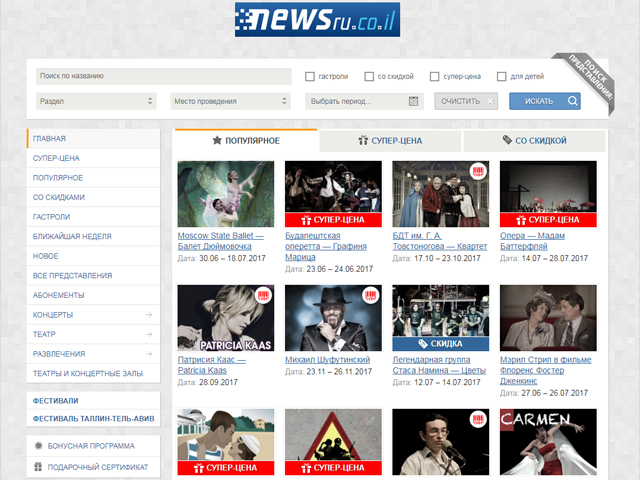Open the Опера Мадам Баттерфляй link
This screenshot has width=640, height=480.
(x=532, y=241)
